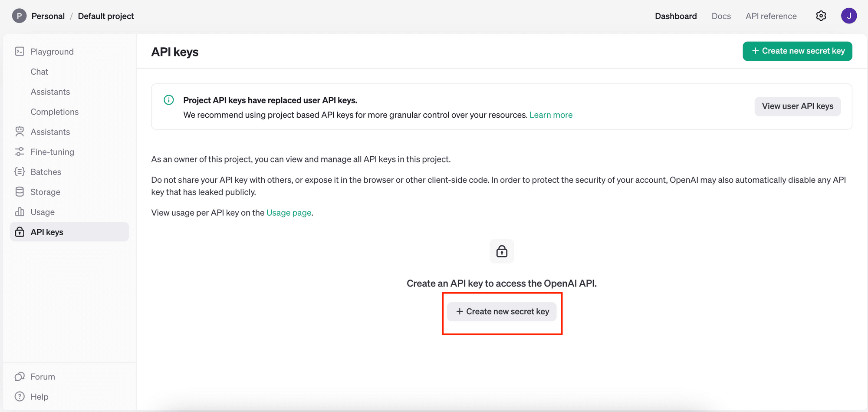The image size is (868, 412).
Task: Open the Assistants robot icon in sidebar
Action: [x=20, y=132]
